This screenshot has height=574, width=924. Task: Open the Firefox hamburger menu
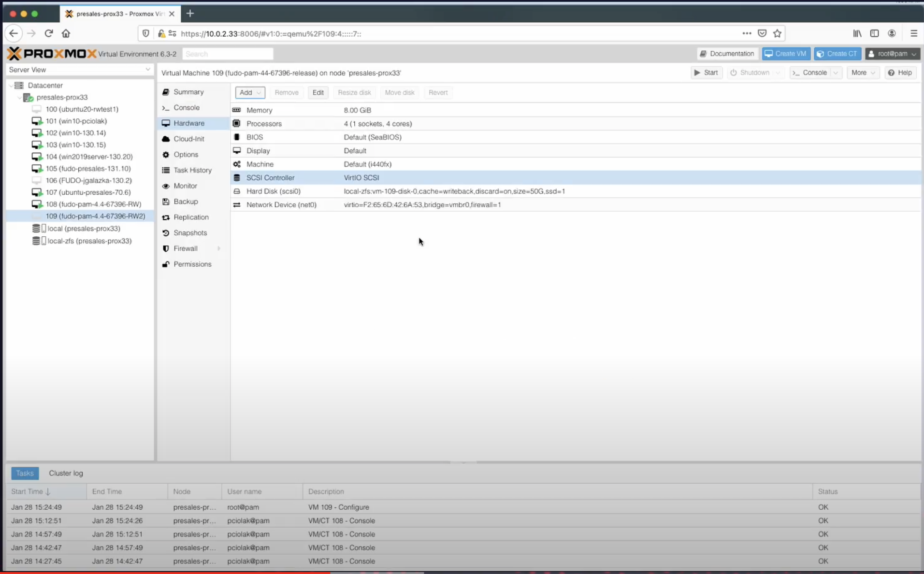tap(913, 33)
